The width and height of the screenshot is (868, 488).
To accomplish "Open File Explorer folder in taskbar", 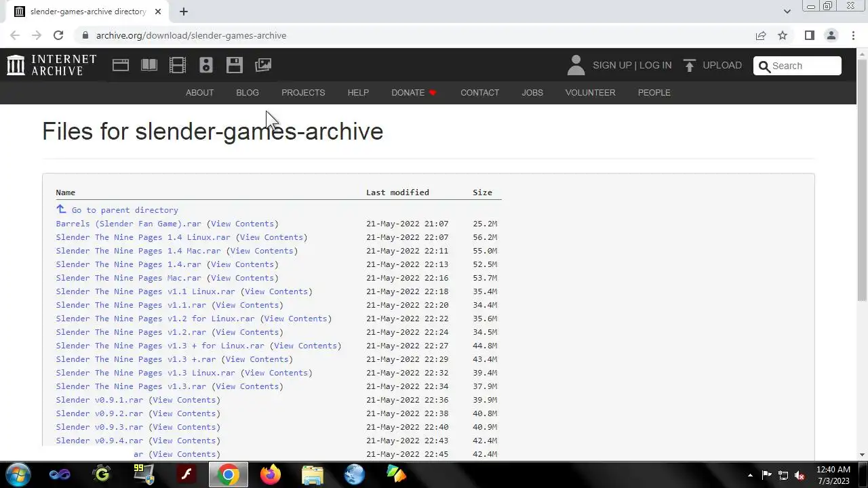I will (x=313, y=475).
